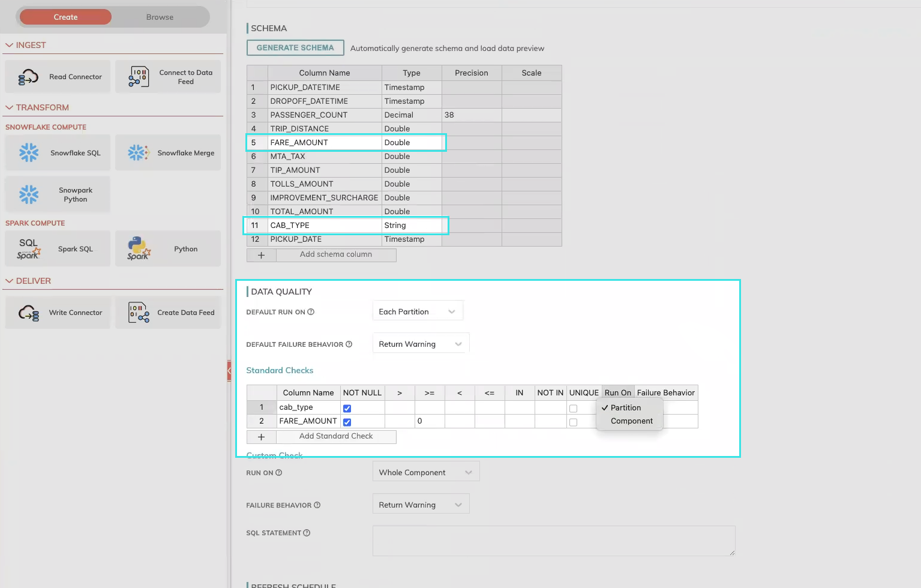921x588 pixels.
Task: Click cab_type in Standard Checks table
Action: tap(308, 407)
